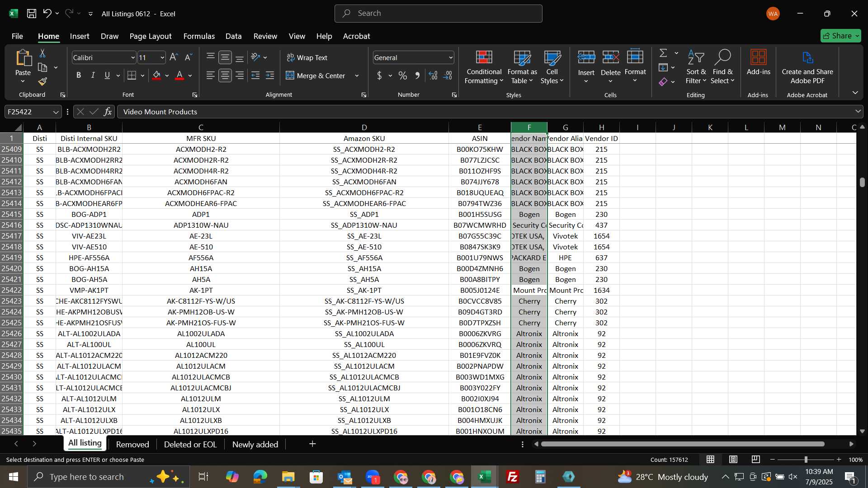Image resolution: width=868 pixels, height=488 pixels.
Task: Expand Merge & Center dropdown arrow
Action: point(357,76)
